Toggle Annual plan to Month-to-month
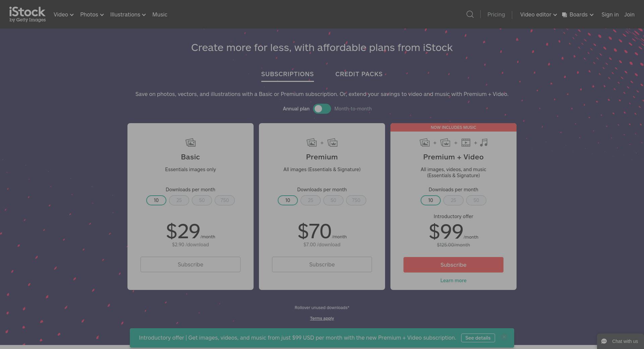This screenshot has width=644, height=349. [322, 109]
